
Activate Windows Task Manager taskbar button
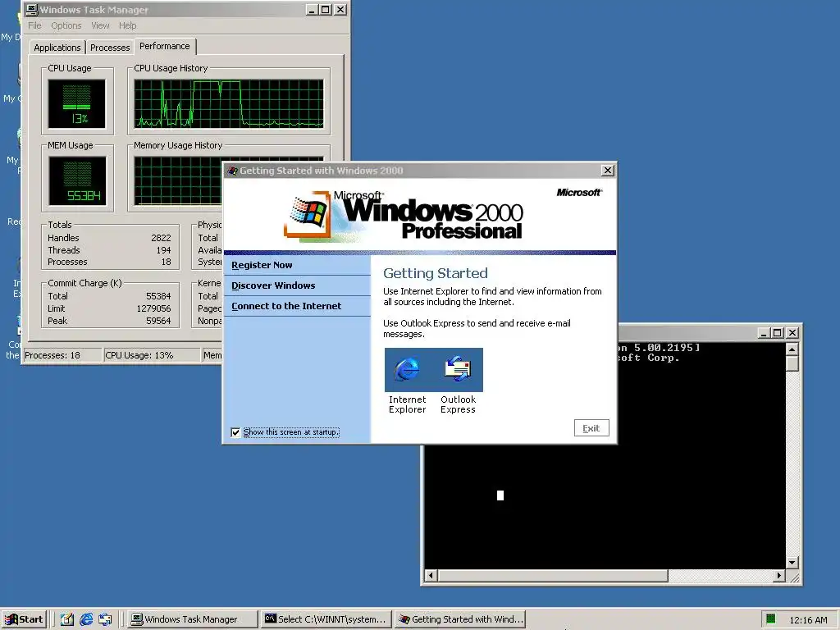tap(192, 619)
